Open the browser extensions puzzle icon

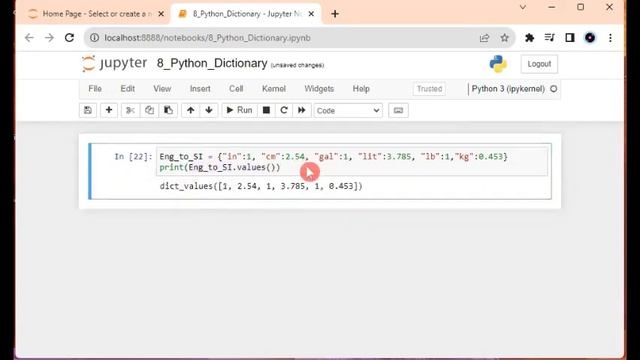pyautogui.click(x=529, y=38)
